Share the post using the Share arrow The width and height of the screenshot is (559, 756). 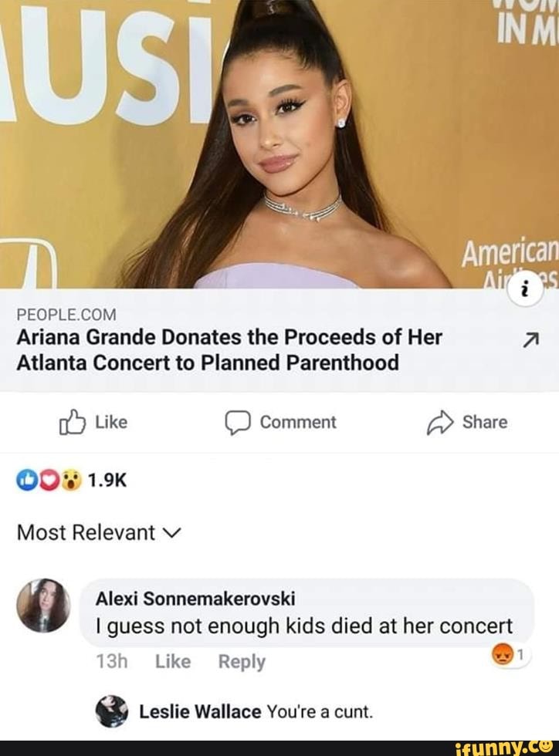click(x=467, y=422)
